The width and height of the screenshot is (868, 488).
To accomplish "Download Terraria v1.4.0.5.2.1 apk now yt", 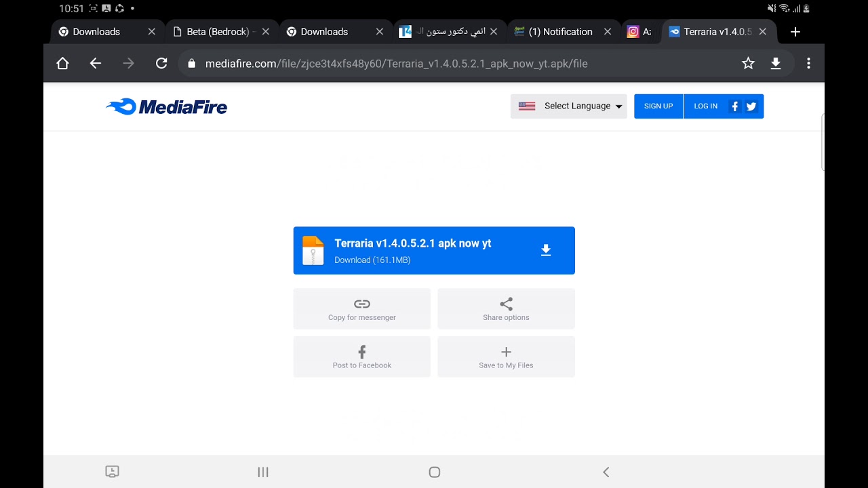I will pyautogui.click(x=434, y=251).
